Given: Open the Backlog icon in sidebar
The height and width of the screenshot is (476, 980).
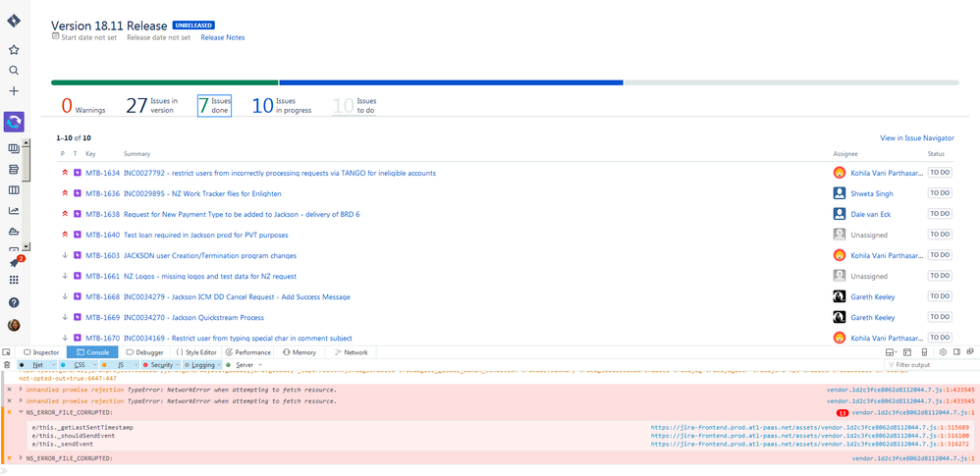Looking at the screenshot, I should 14,148.
